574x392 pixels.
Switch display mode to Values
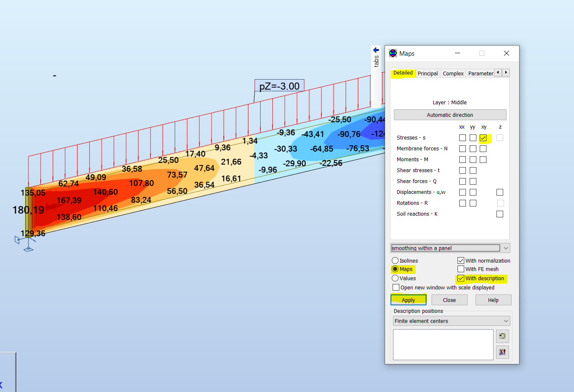pyautogui.click(x=394, y=278)
